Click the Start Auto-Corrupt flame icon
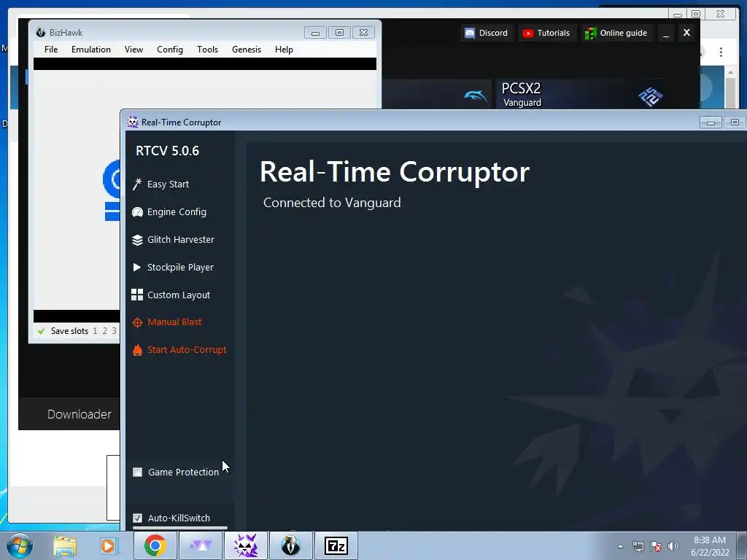 point(137,350)
